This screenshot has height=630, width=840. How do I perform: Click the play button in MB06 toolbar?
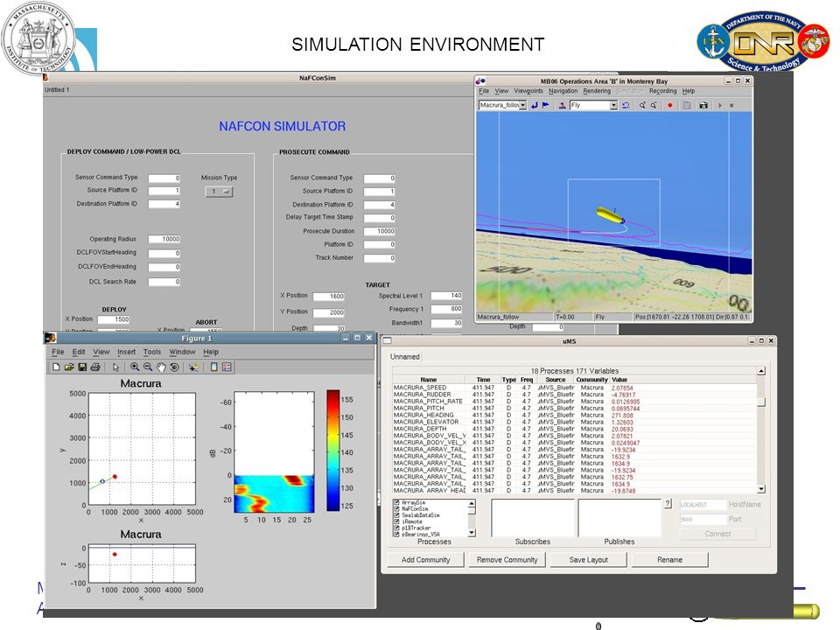720,106
